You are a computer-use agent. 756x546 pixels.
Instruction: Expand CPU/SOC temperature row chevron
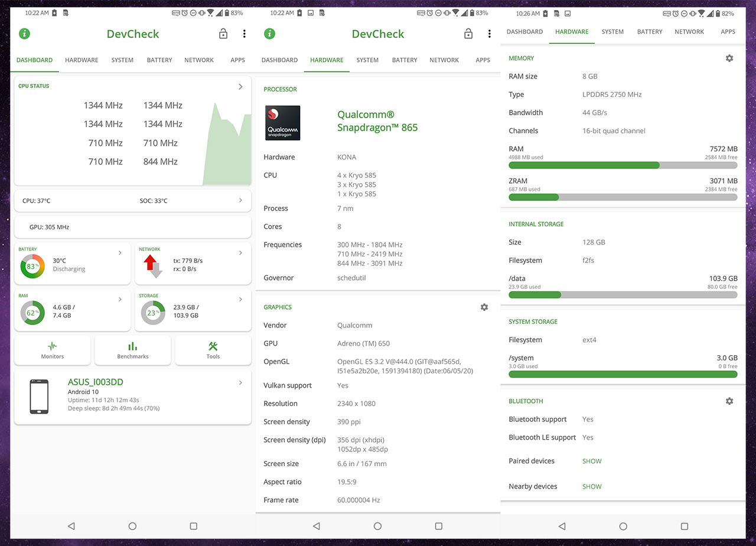coord(240,200)
